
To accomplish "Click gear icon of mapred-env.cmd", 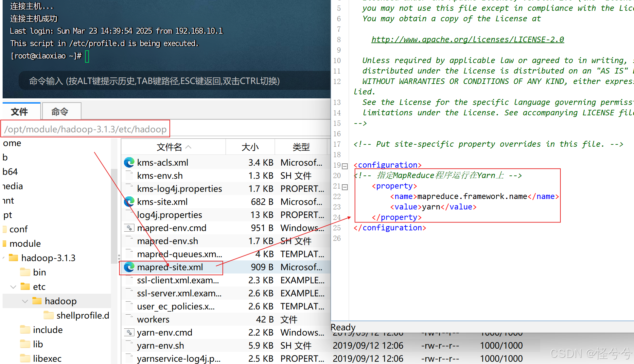I will point(129,228).
